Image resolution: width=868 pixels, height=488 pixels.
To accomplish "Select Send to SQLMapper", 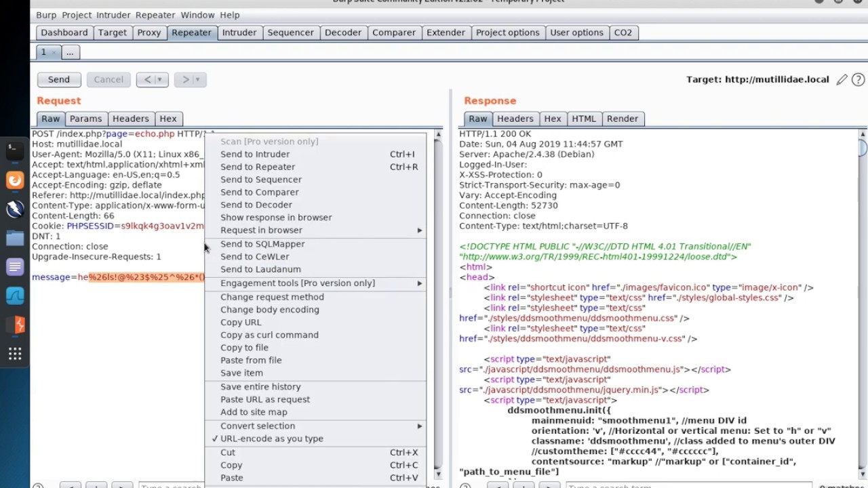I will click(316, 244).
